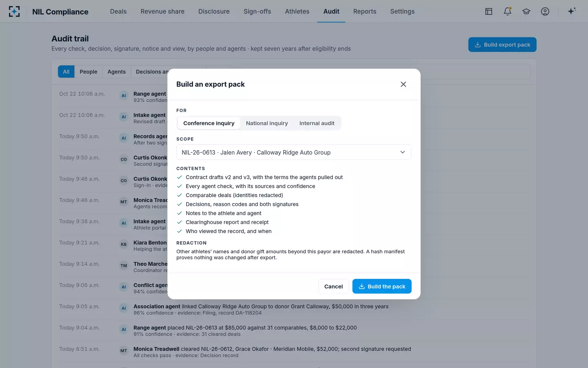Image resolution: width=588 pixels, height=368 pixels.
Task: Open the Settings nav tab
Action: (402, 11)
